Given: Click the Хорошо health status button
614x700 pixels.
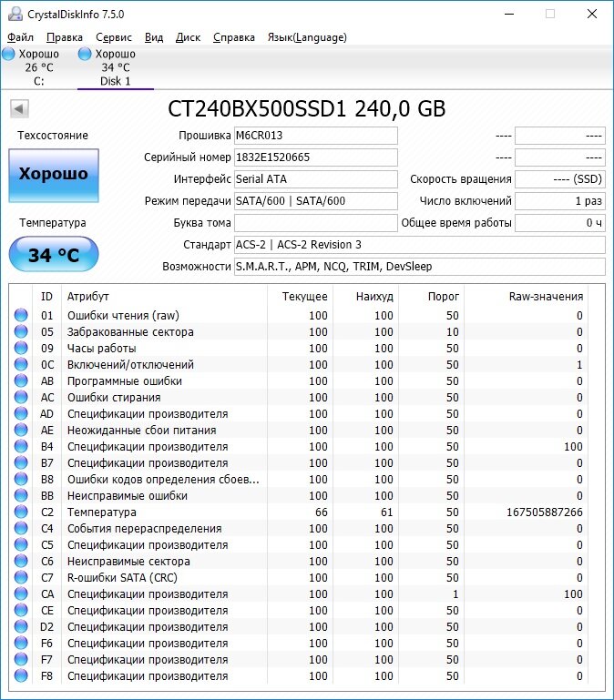Looking at the screenshot, I should (x=54, y=175).
